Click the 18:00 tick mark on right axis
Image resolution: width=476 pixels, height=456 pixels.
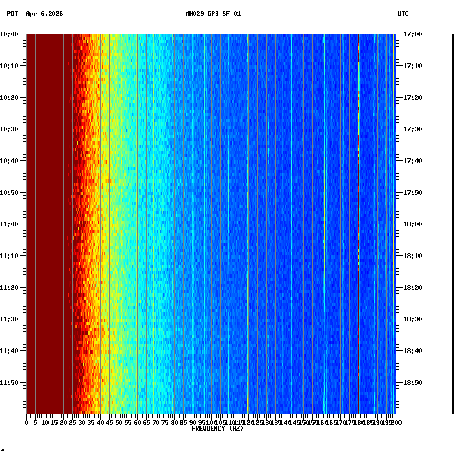[x=399, y=223]
